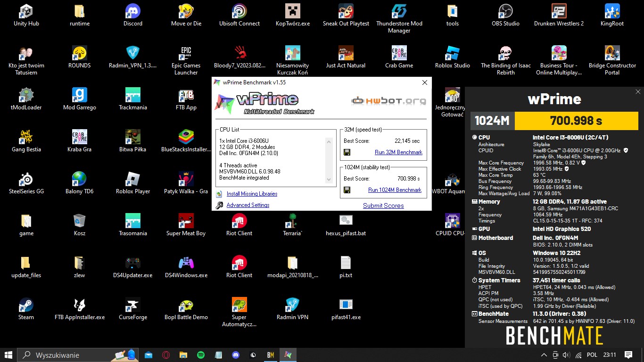Screen dimensions: 644x362
Task: Select the DS4Windows.exe icon
Action: 186,267
